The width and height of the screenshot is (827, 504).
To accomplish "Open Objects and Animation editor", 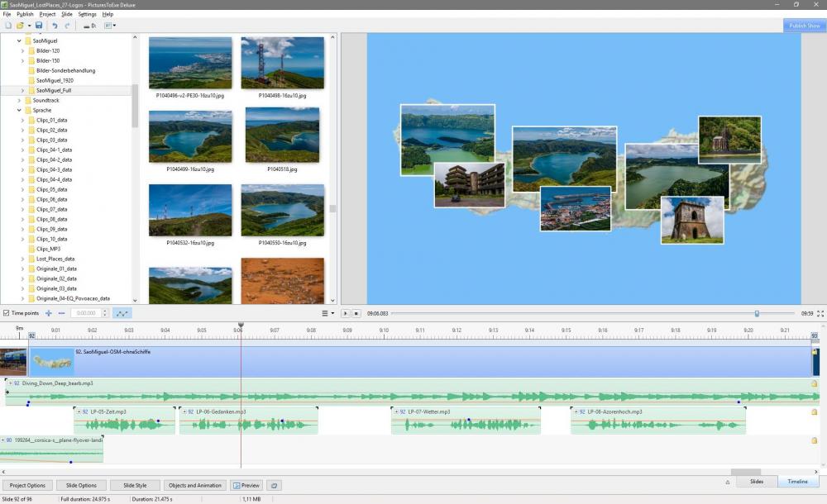I will 194,486.
